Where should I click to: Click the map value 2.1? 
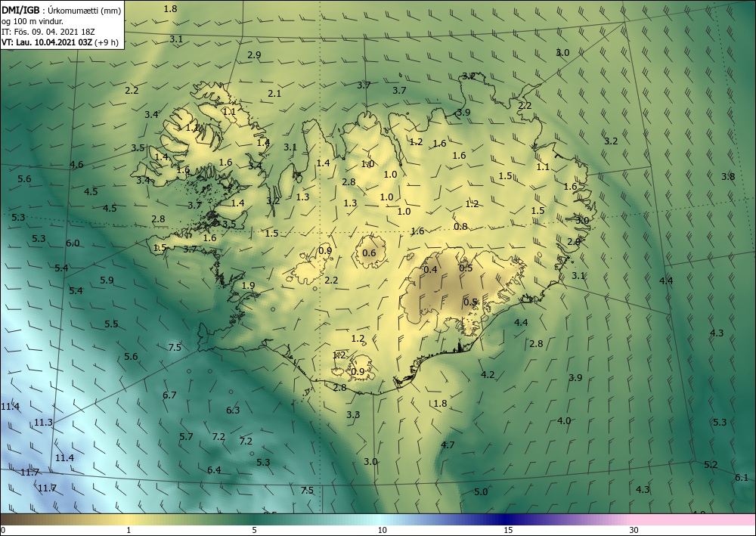(x=274, y=94)
